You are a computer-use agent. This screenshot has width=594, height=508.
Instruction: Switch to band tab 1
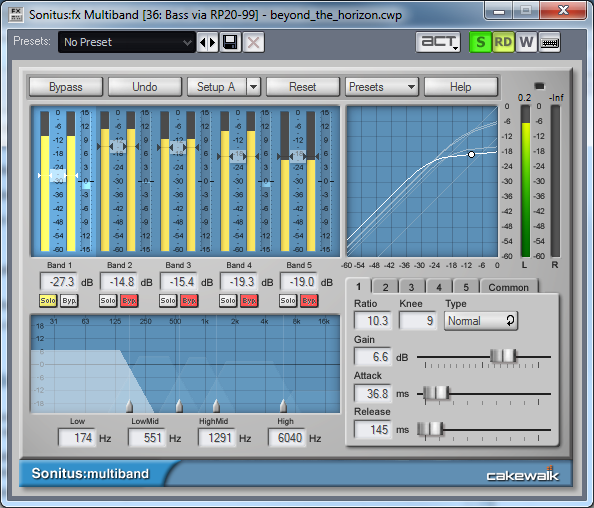pyautogui.click(x=358, y=287)
